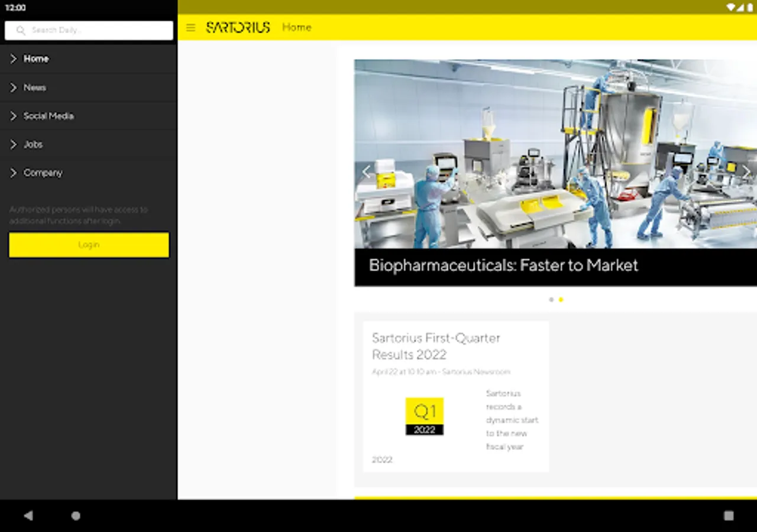The image size is (757, 532).
Task: Click the Sartorius logo
Action: click(x=238, y=27)
